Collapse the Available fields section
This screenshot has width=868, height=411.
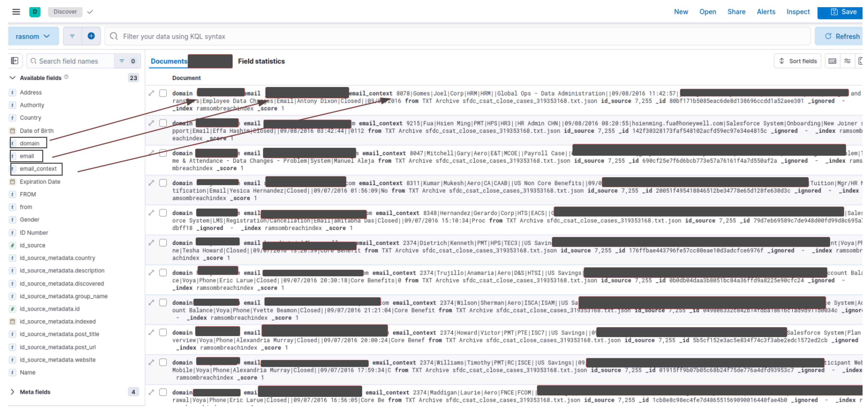[x=13, y=78]
